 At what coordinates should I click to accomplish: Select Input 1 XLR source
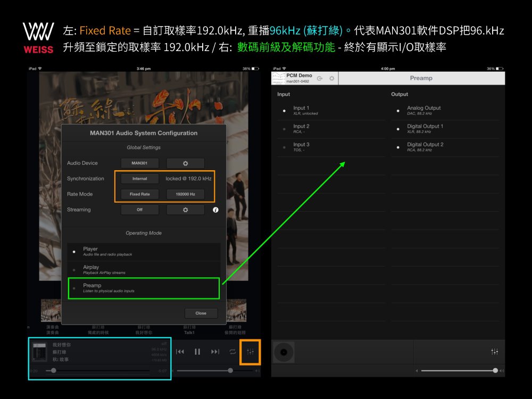(x=331, y=111)
